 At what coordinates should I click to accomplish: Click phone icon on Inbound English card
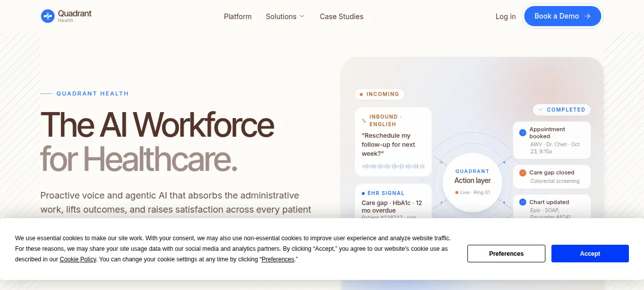click(x=364, y=121)
